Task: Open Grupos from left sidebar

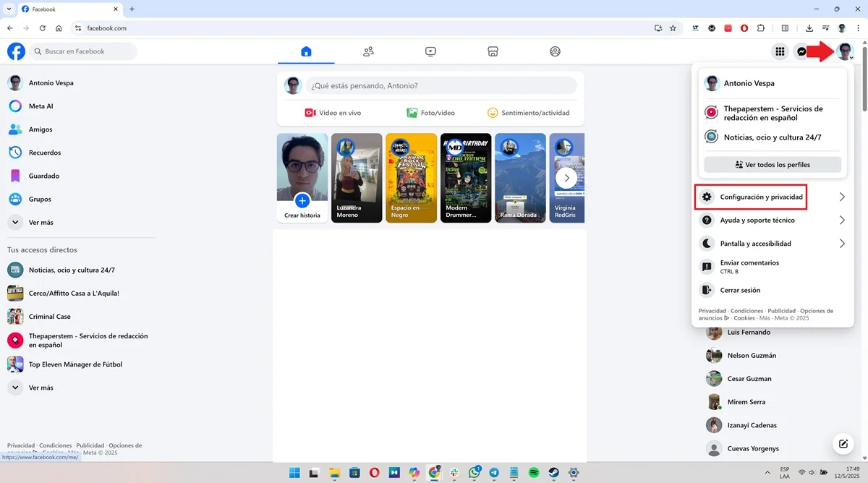Action: (x=80, y=199)
